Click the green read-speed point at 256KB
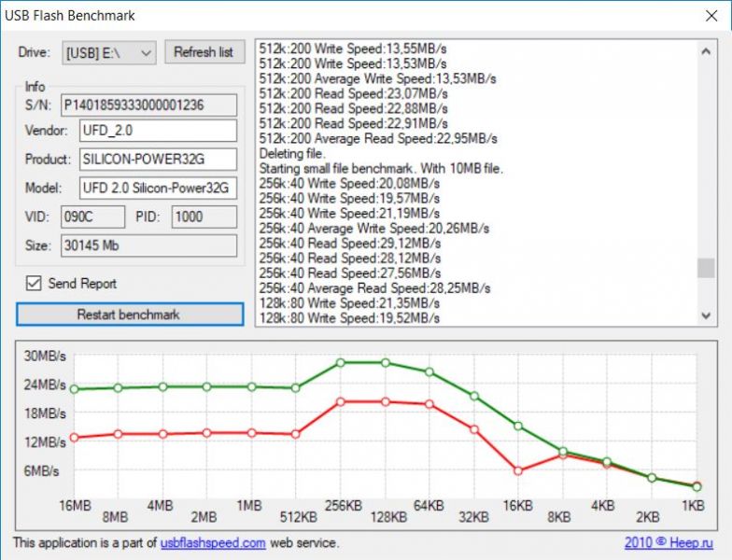The image size is (732, 560). 341,362
